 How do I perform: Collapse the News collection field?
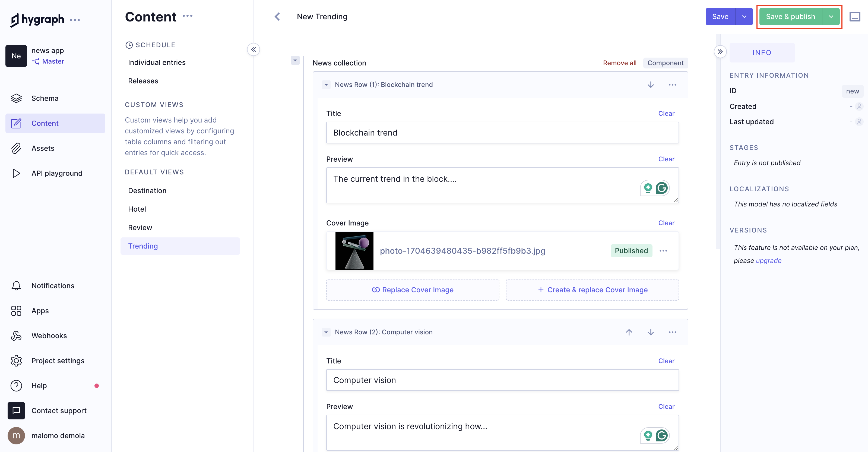295,60
